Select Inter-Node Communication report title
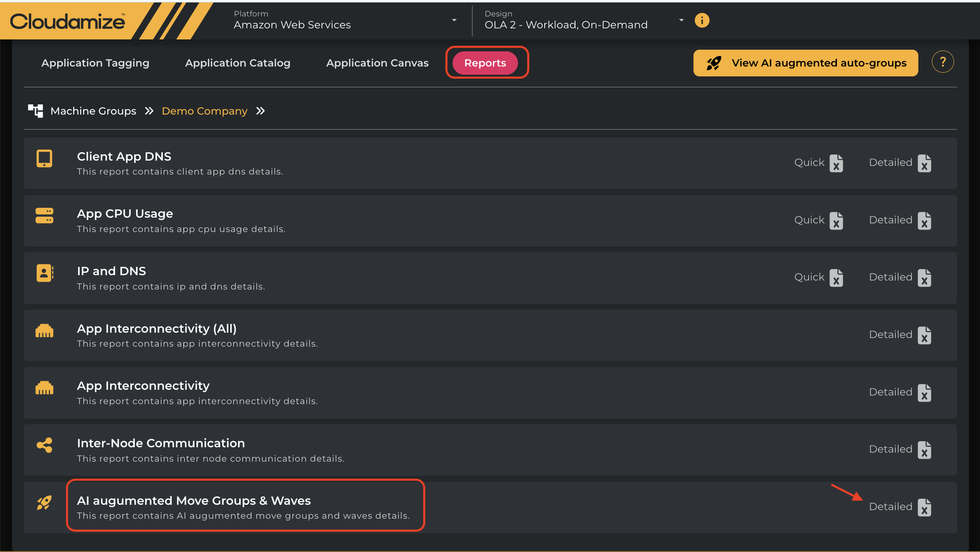980x552 pixels. (161, 443)
